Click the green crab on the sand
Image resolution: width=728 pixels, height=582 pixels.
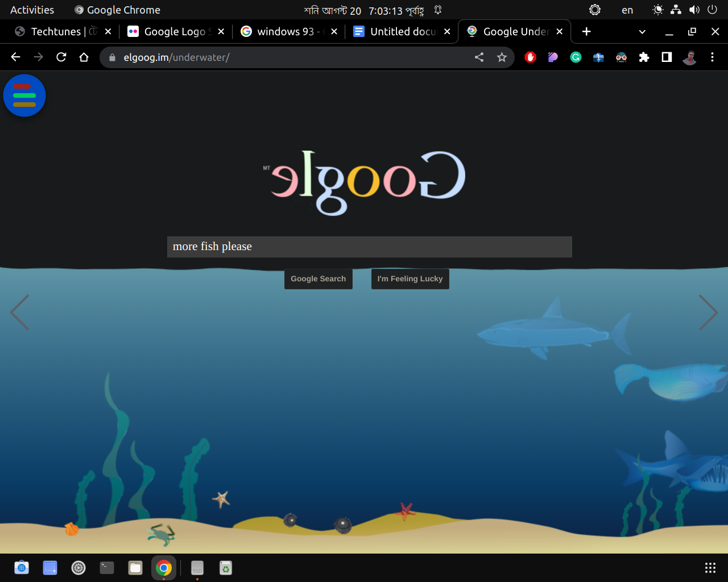click(162, 534)
